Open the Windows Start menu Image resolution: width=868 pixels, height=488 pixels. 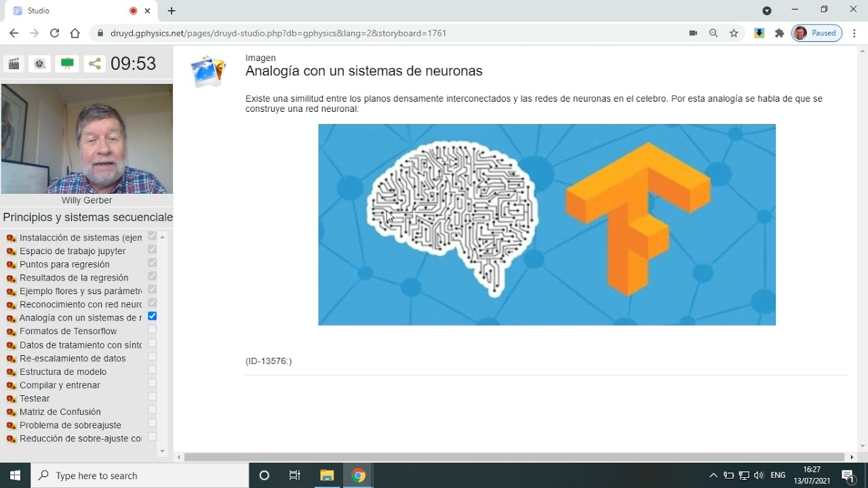(15, 475)
